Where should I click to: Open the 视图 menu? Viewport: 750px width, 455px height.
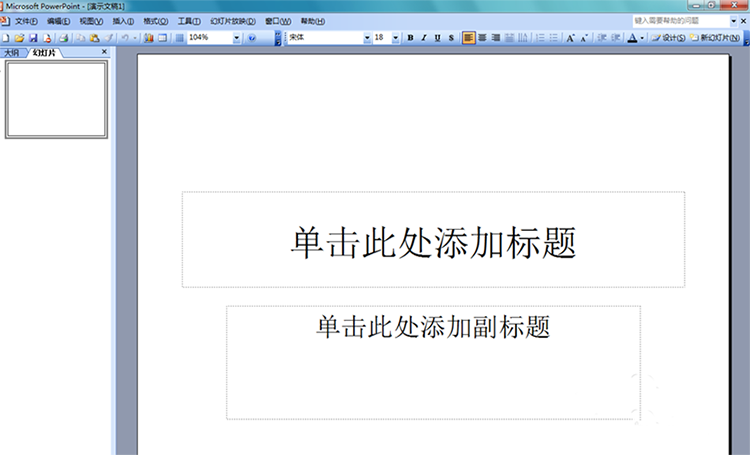point(91,21)
